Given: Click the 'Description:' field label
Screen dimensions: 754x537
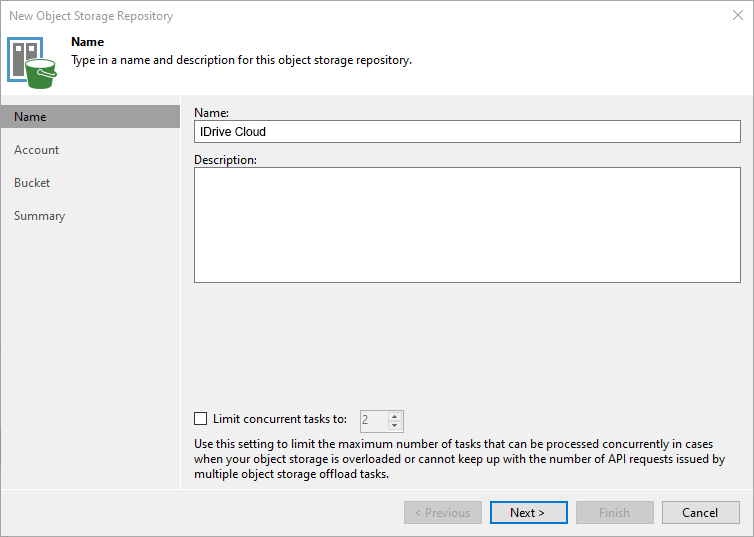Looking at the screenshot, I should pos(226,160).
